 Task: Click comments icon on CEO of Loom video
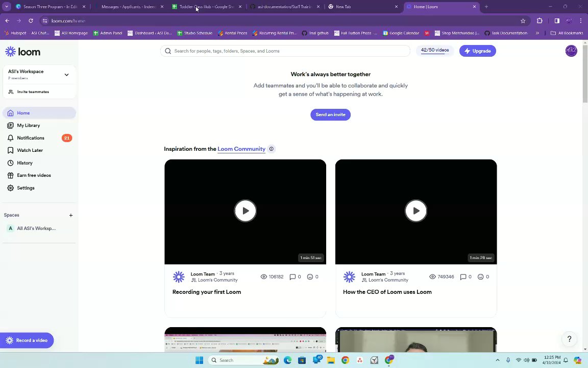(x=463, y=277)
